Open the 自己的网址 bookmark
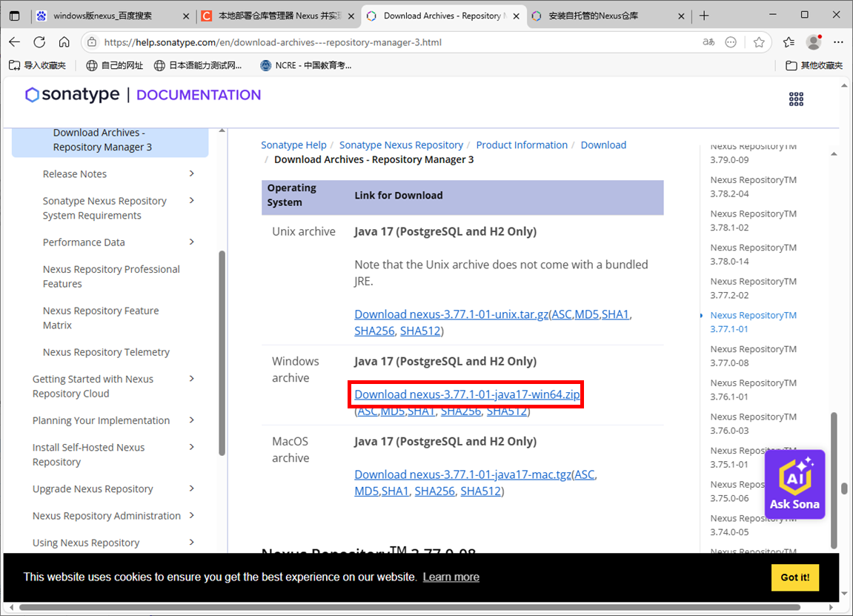Image resolution: width=853 pixels, height=616 pixels. pos(115,65)
